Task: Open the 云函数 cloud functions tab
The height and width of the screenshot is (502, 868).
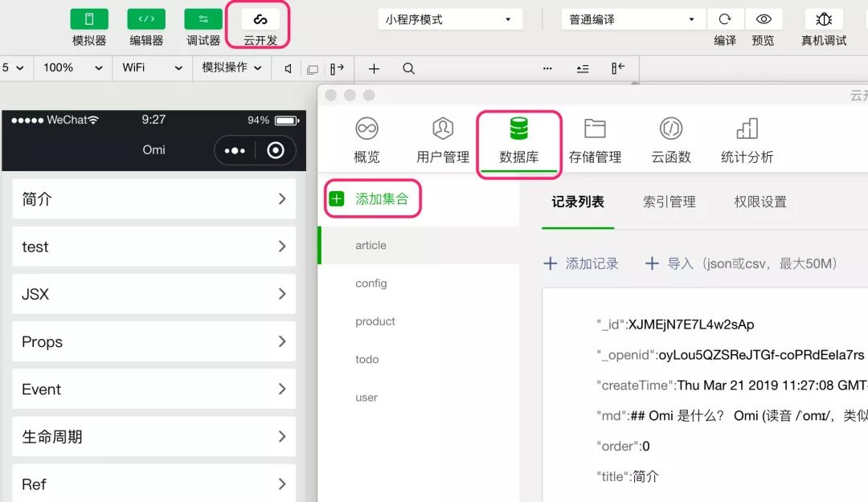Action: pos(671,141)
